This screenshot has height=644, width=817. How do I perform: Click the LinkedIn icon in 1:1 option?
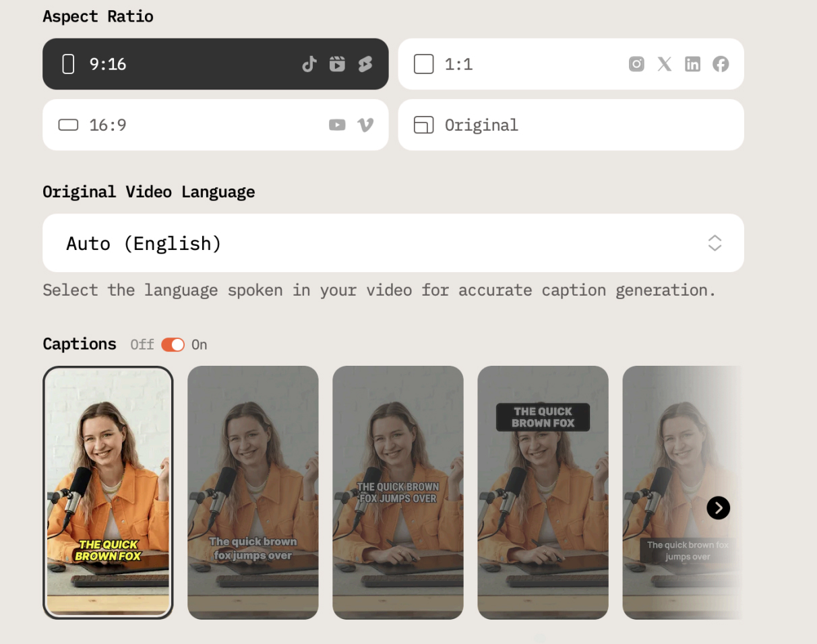coord(692,64)
